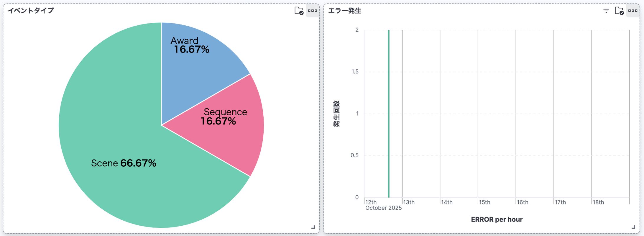This screenshot has height=236, width=644.
Task: Open library info on イベントタイプ panel
Action: pos(299,11)
